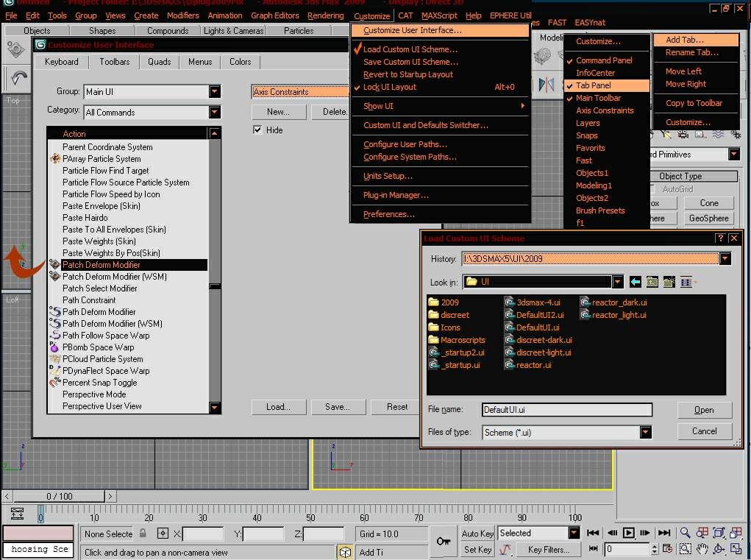
Task: Click the New... toolbar button
Action: 278,112
